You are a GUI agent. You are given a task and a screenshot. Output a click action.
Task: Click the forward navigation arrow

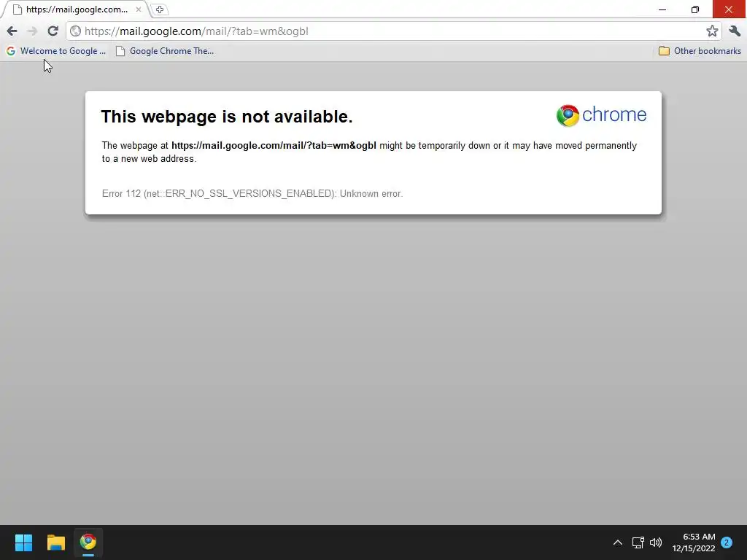tap(32, 31)
